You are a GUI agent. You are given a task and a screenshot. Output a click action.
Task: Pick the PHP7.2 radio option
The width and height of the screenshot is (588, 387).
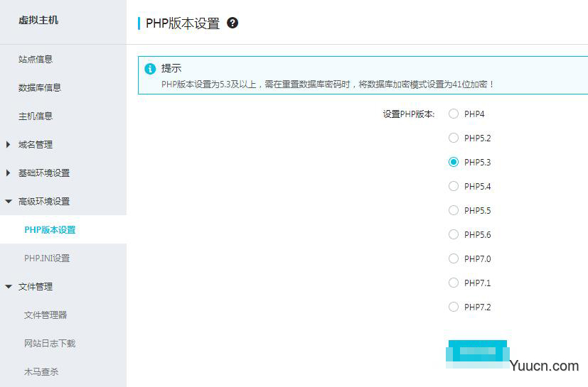[454, 307]
